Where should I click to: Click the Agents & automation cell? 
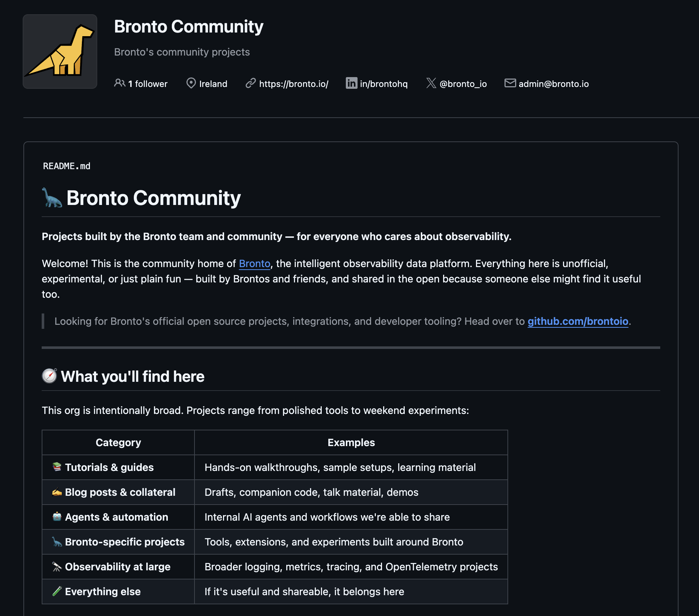118,517
